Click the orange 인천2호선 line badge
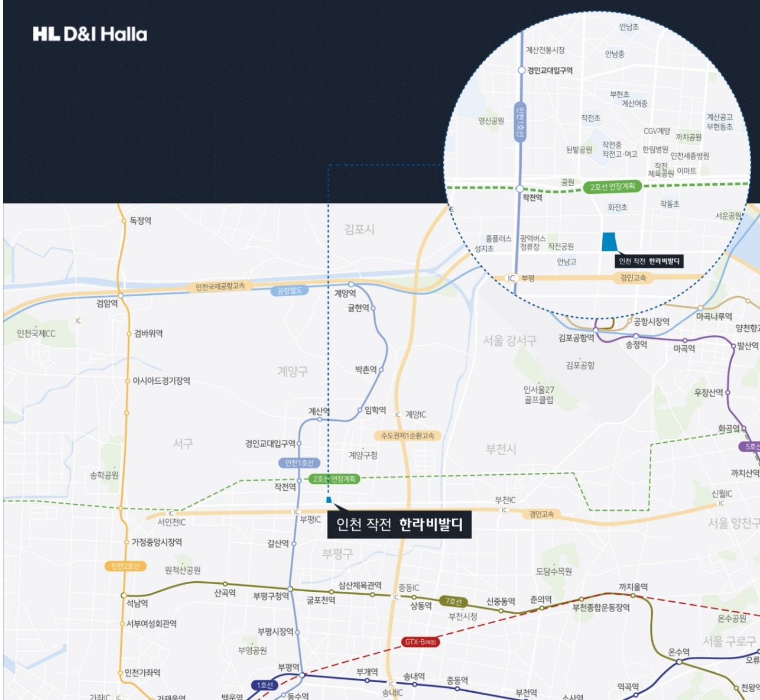 125,566
